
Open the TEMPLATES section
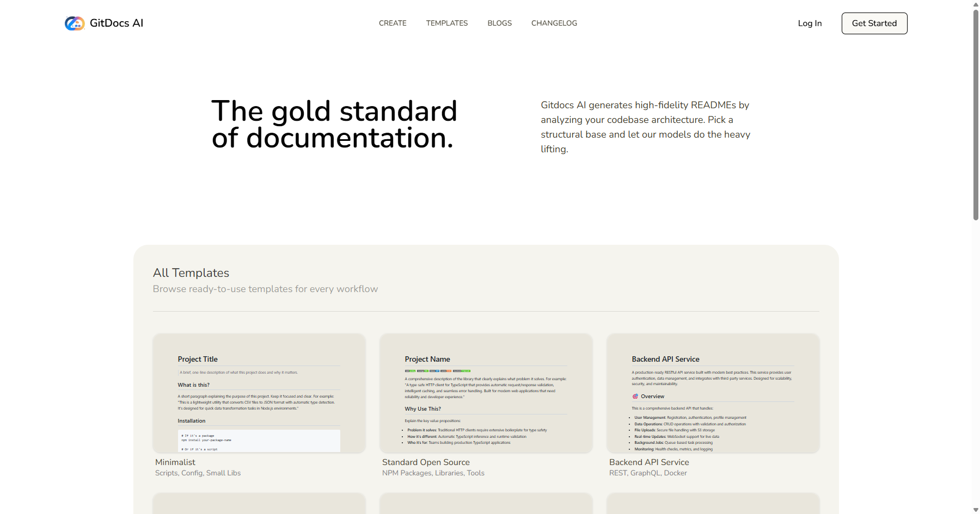[446, 23]
